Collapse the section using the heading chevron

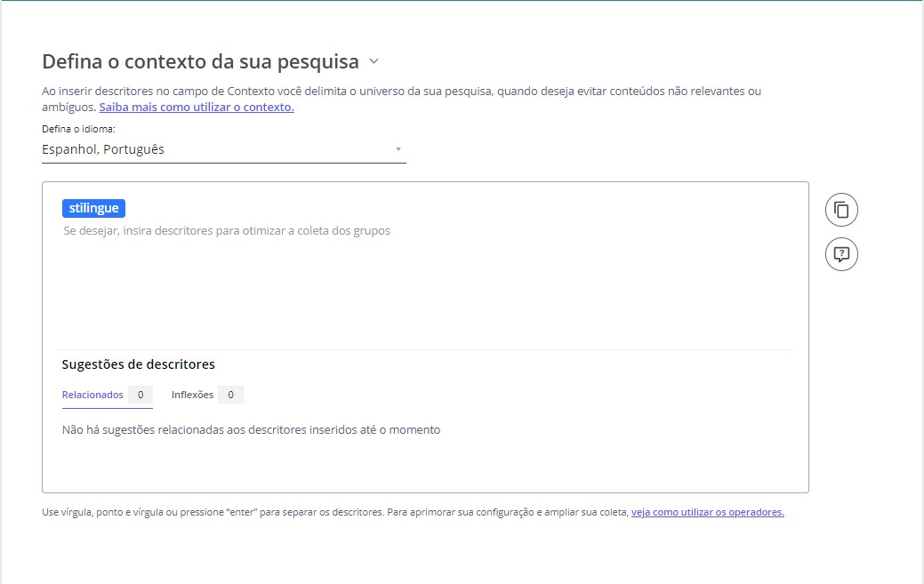point(374,61)
